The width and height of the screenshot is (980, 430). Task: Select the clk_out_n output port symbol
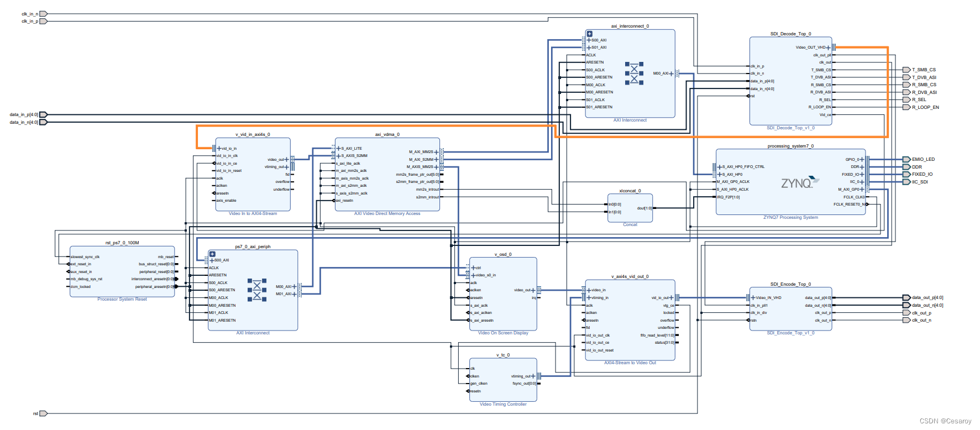pos(906,320)
